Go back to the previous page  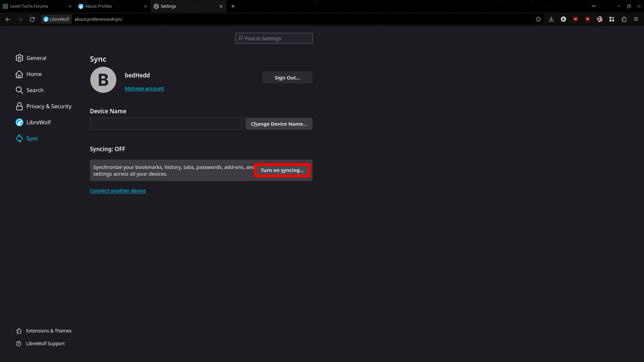pos(8,19)
